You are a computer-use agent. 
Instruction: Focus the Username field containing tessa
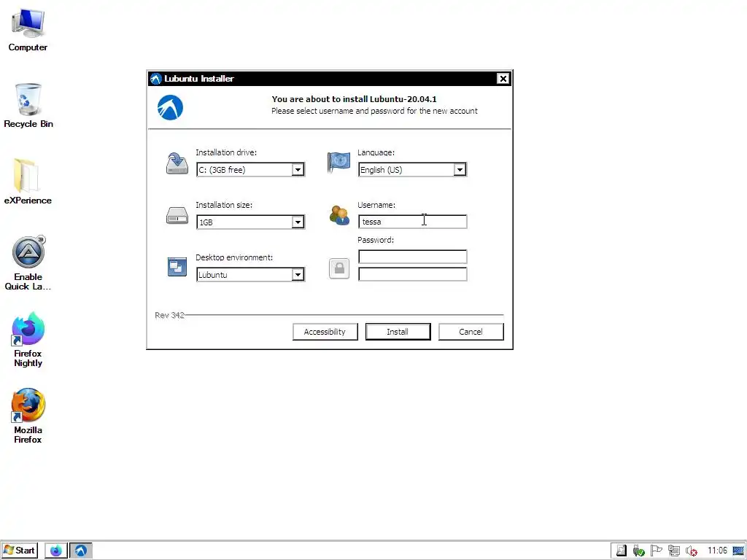click(x=413, y=222)
